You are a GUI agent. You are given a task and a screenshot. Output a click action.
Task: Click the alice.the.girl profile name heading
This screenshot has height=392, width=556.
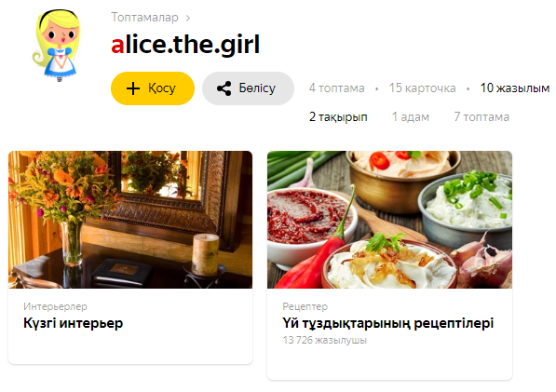(185, 45)
